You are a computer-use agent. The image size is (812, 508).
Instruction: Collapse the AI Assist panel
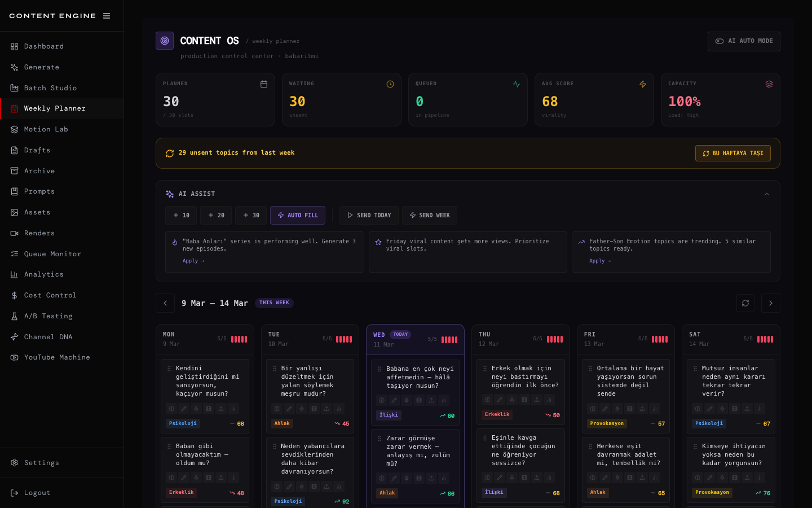tap(766, 194)
